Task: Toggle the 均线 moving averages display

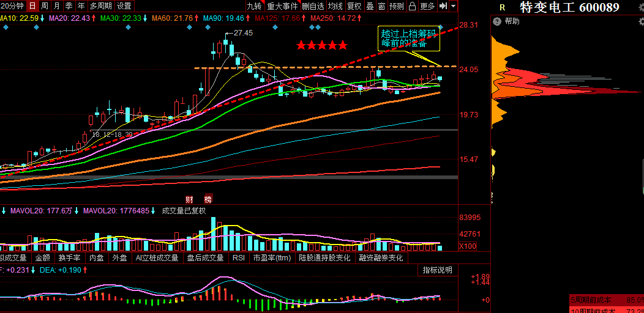Action: tap(335, 6)
